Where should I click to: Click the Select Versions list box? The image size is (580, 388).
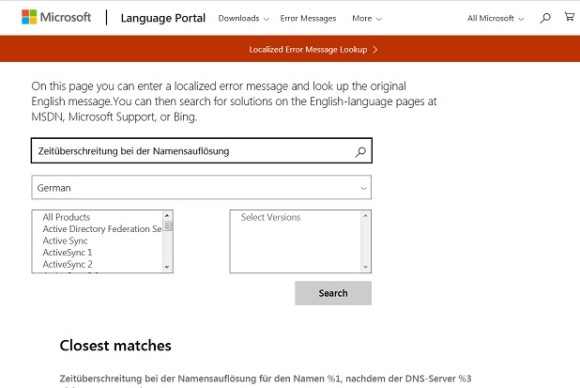click(300, 242)
